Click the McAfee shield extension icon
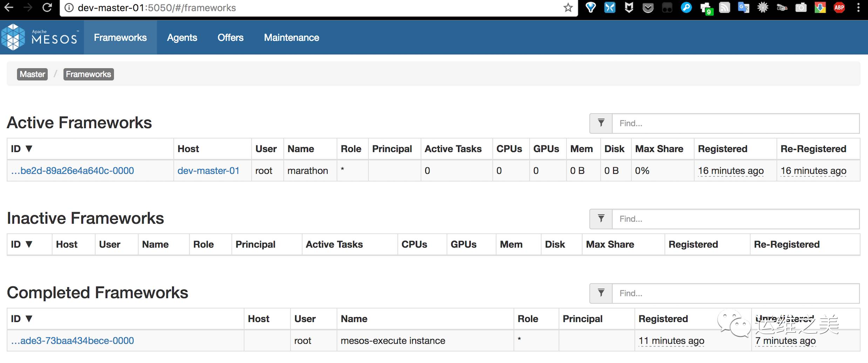 [x=629, y=7]
